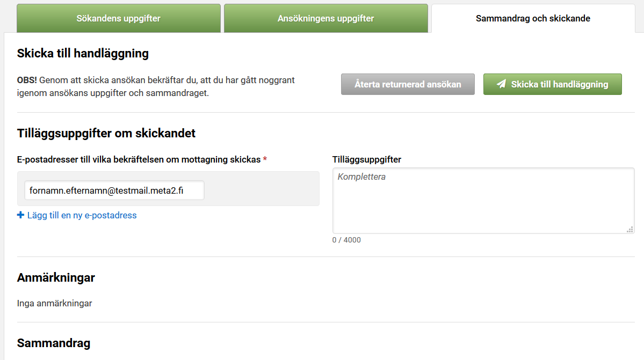
Task: Click the Anmärkningar section heading
Action: 56,277
